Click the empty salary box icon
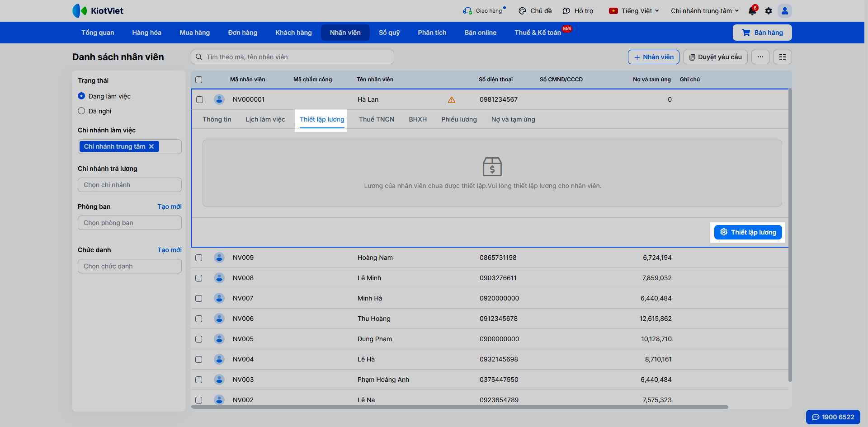868x427 pixels. 492,166
